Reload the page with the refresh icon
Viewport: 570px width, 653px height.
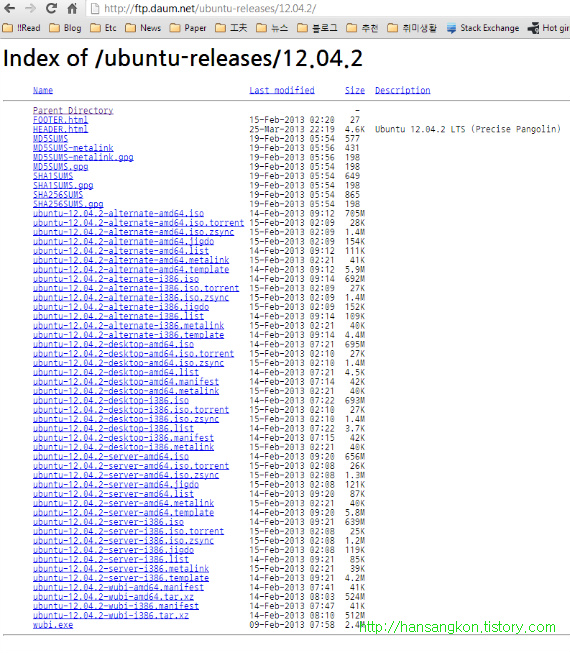click(51, 8)
